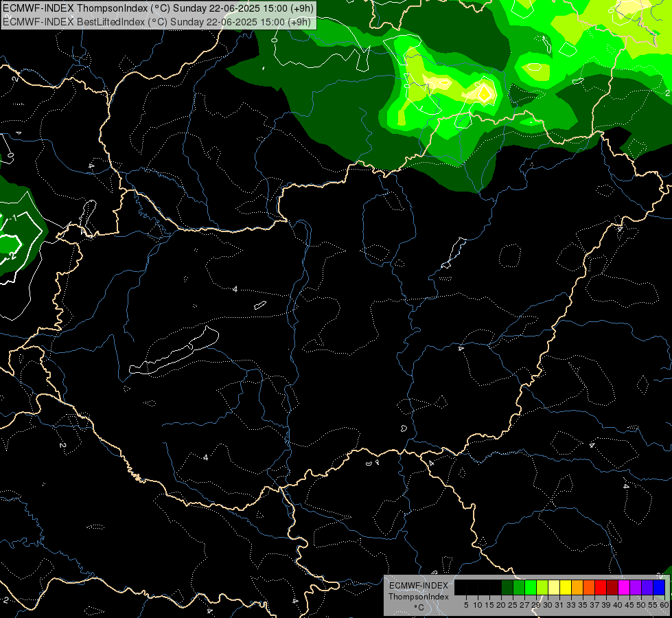Image resolution: width=672 pixels, height=618 pixels.
Task: Click the legend tick label 31
Action: pyautogui.click(x=559, y=605)
